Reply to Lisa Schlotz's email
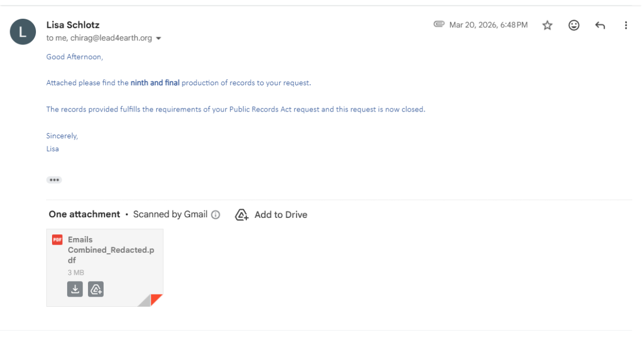Viewport: 644px width, 339px height. pos(600,25)
